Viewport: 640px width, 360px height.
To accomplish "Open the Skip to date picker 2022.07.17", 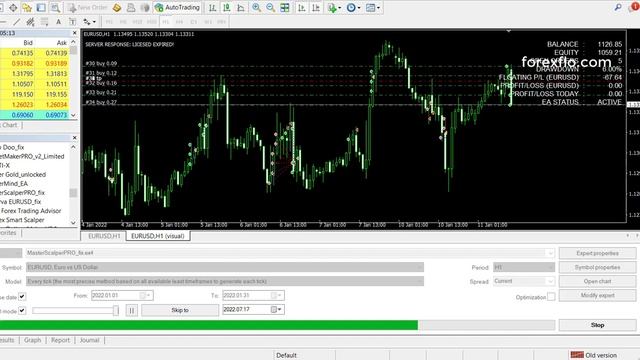I will tap(276, 310).
